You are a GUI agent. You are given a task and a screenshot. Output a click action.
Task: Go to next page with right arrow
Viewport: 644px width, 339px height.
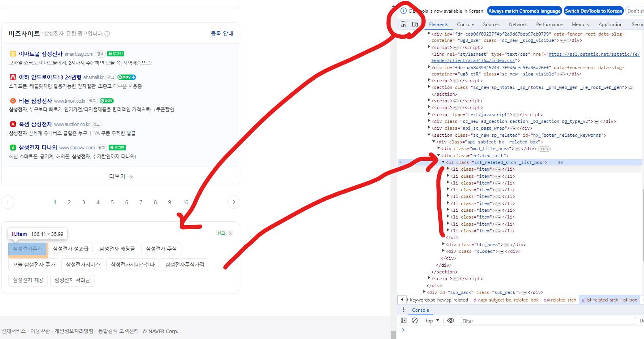[x=234, y=202]
